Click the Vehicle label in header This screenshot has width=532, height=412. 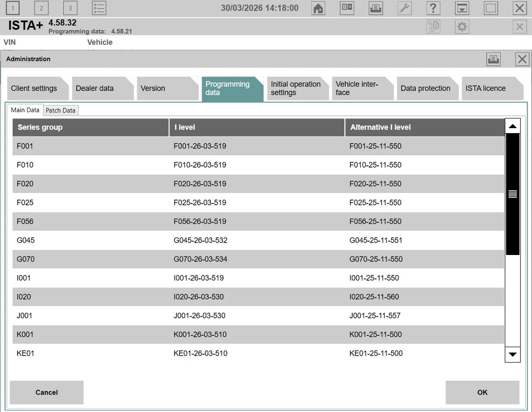click(x=100, y=42)
